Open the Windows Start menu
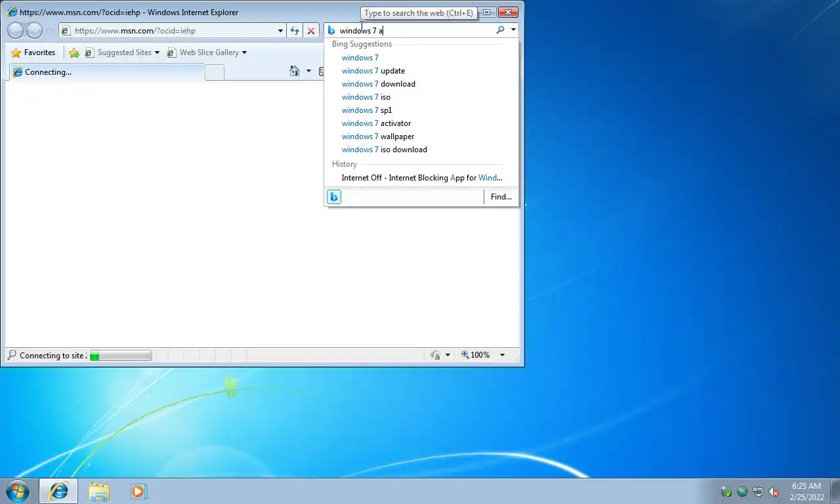840x504 pixels. (x=17, y=491)
